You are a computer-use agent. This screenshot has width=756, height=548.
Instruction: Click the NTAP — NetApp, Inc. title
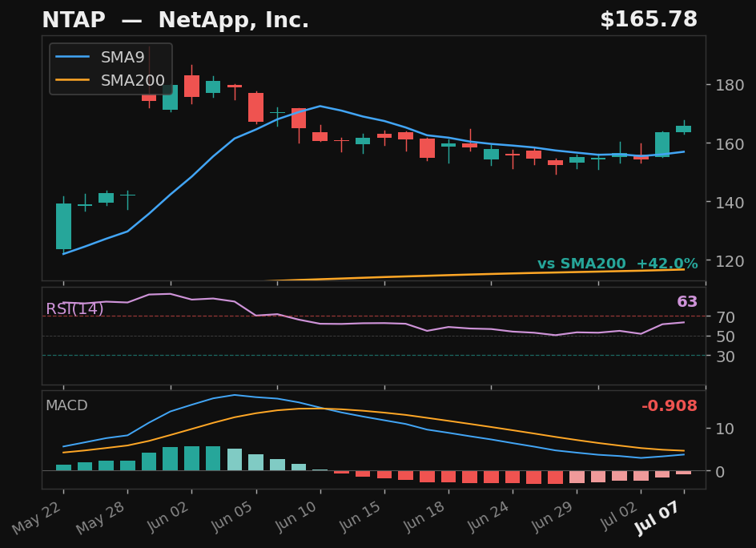[175, 20]
